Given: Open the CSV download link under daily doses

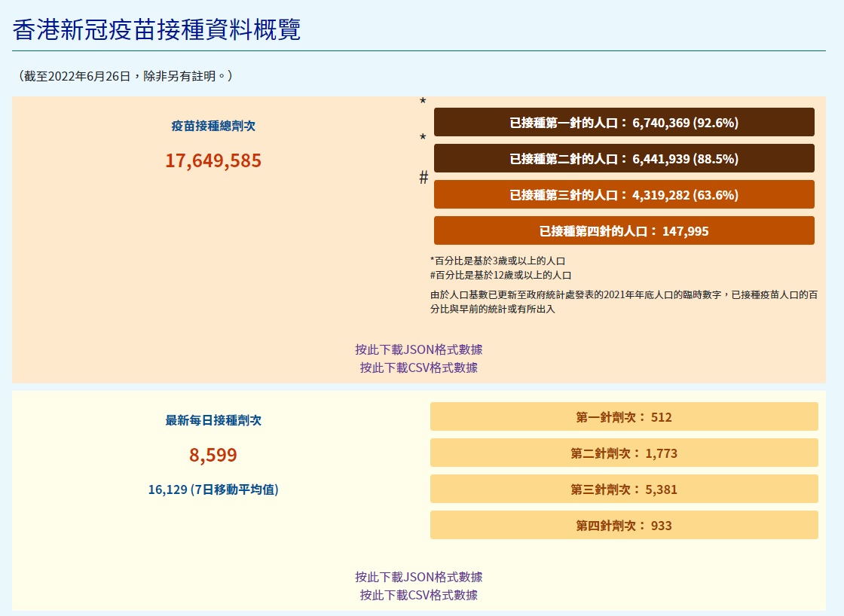Looking at the screenshot, I should tap(419, 595).
